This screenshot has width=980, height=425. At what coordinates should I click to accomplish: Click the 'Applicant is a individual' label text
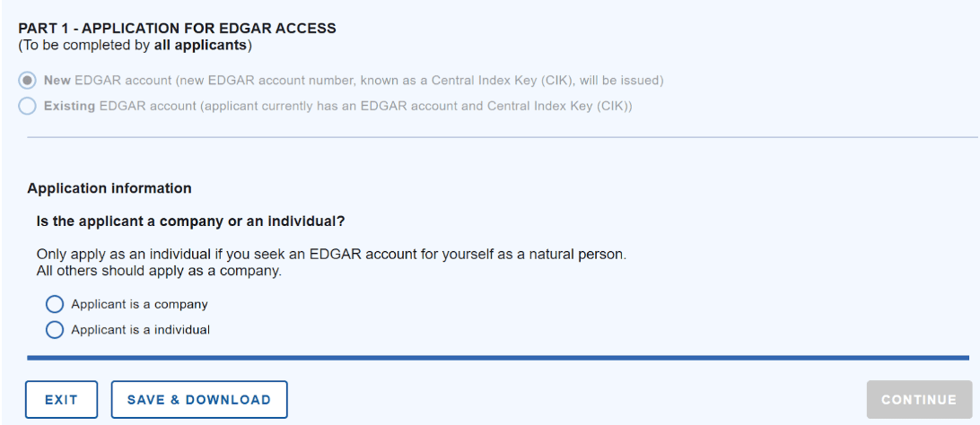pyautogui.click(x=141, y=330)
